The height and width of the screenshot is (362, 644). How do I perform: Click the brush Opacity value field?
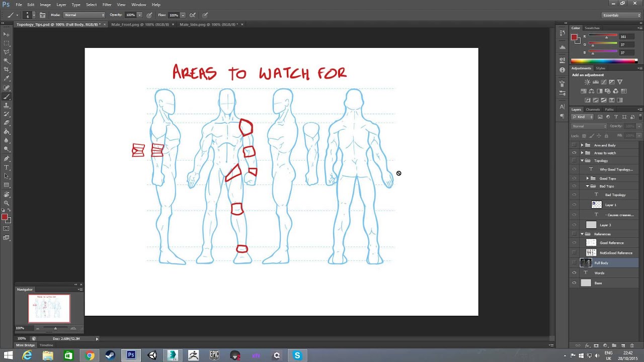pyautogui.click(x=130, y=15)
